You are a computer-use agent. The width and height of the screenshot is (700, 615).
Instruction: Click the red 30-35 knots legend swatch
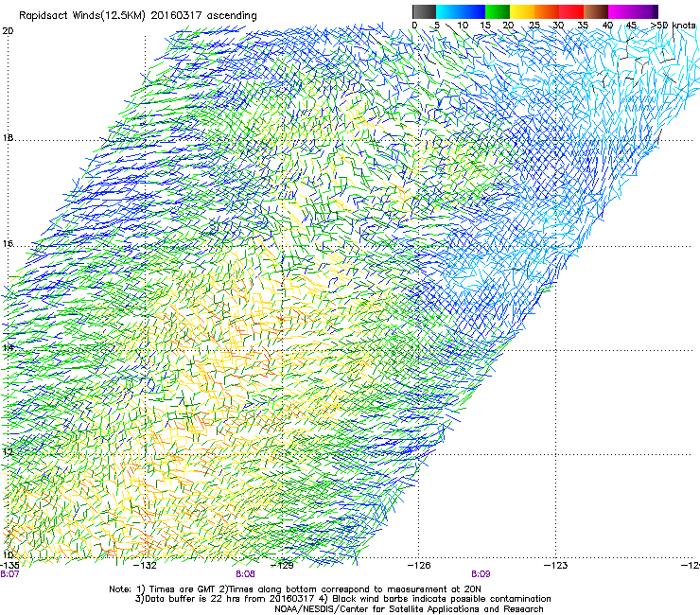[x=571, y=11]
